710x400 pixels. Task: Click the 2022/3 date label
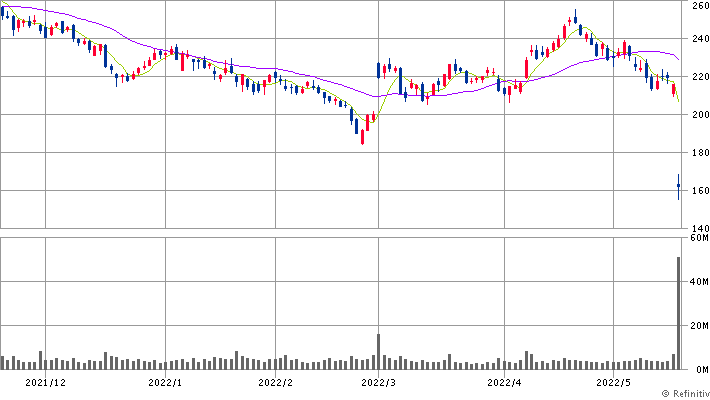(x=378, y=382)
